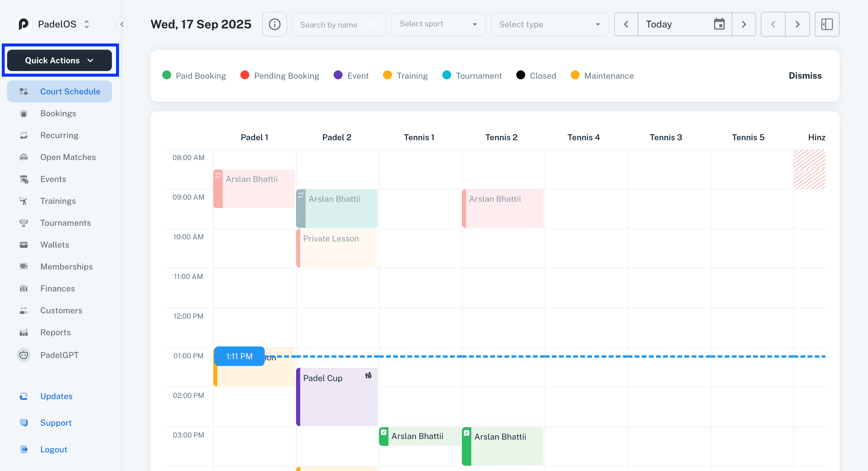This screenshot has height=471, width=868.
Task: Click the tournament icon on Padel Cup
Action: [x=368, y=375]
